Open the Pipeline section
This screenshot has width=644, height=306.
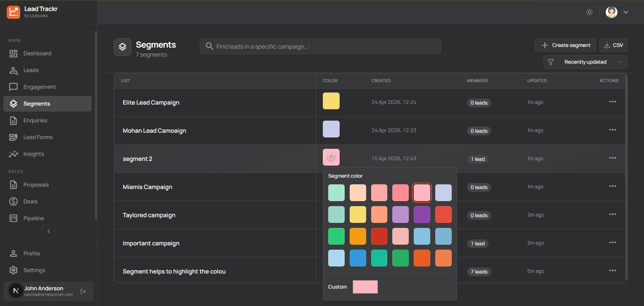click(34, 218)
